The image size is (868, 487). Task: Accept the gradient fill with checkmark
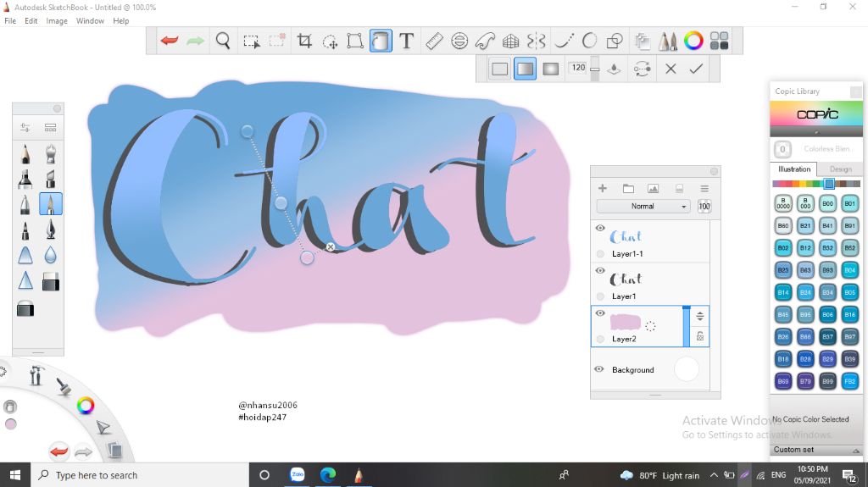(x=696, y=69)
